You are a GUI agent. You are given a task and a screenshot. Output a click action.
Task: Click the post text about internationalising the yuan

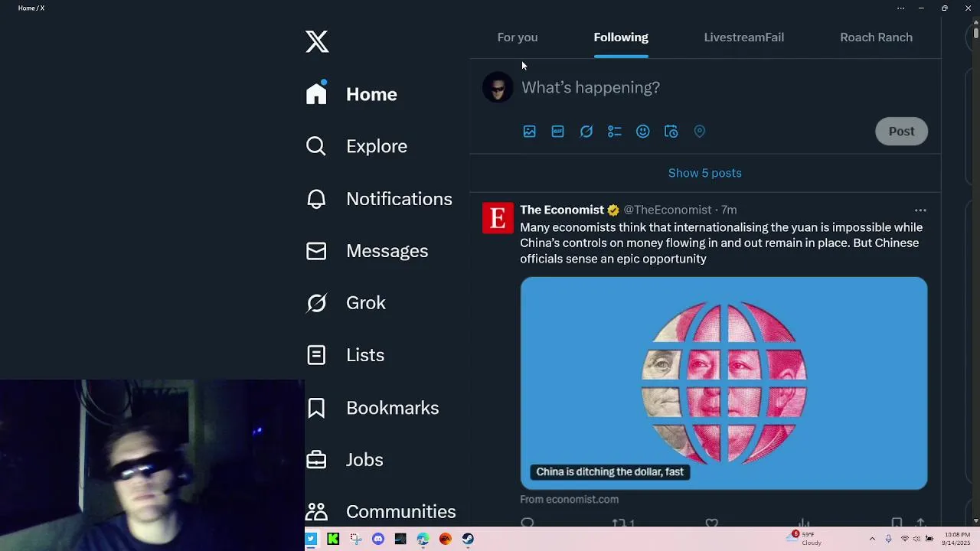click(x=721, y=243)
